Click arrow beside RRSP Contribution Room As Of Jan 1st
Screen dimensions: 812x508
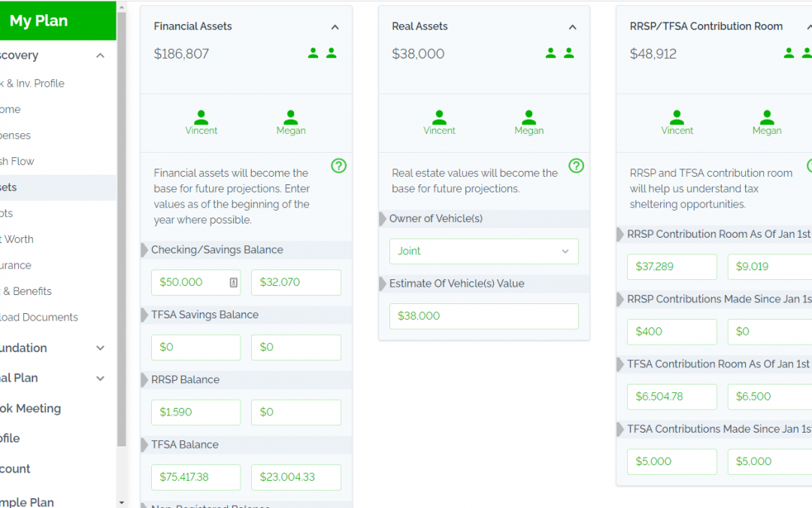(620, 234)
